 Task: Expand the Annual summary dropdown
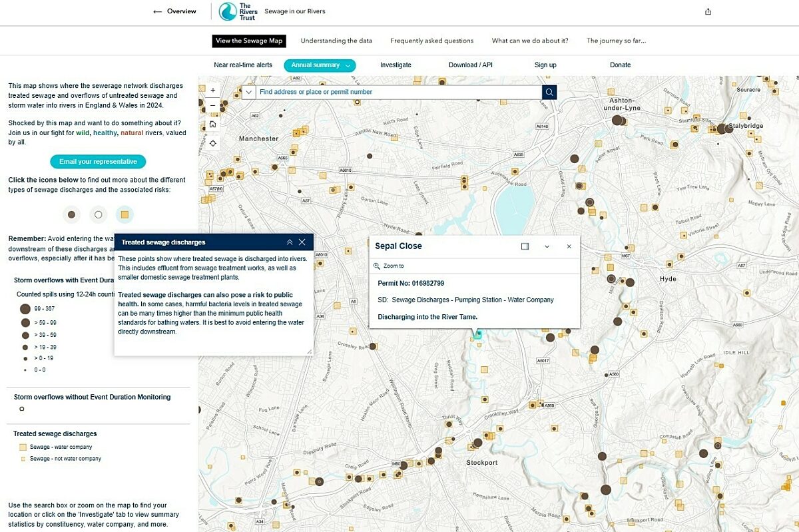click(320, 65)
